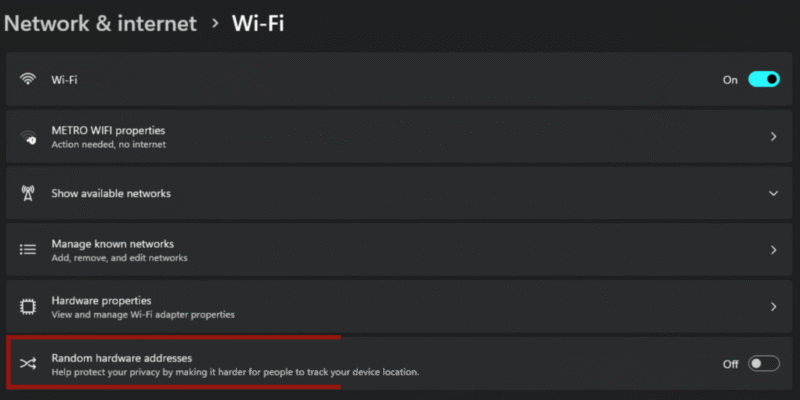Turn off the Wi-Fi toggle
The height and width of the screenshot is (400, 800).
pos(763,79)
